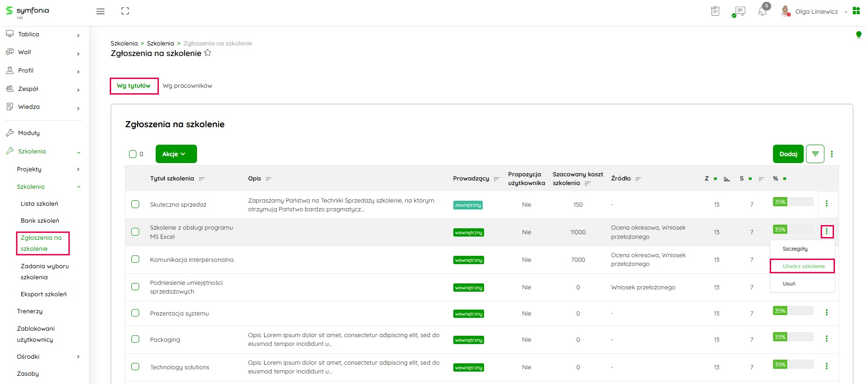Open Lista szkoleń in the sidebar
Screen dimensions: 868x384
tap(39, 203)
